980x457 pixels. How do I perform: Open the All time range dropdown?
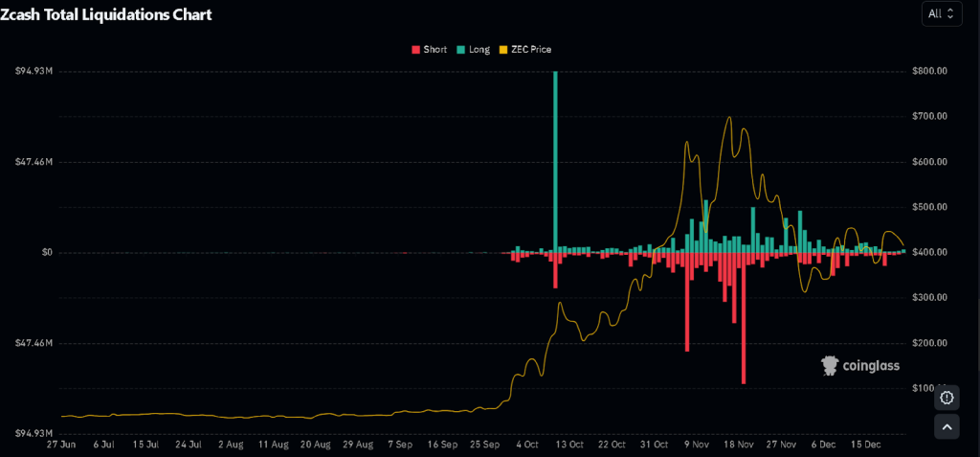[942, 13]
